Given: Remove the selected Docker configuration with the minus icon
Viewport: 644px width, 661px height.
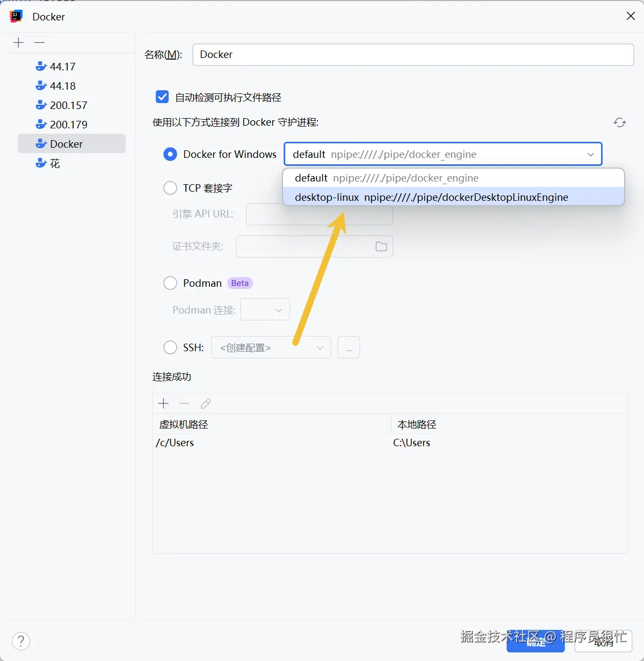Looking at the screenshot, I should pyautogui.click(x=39, y=42).
